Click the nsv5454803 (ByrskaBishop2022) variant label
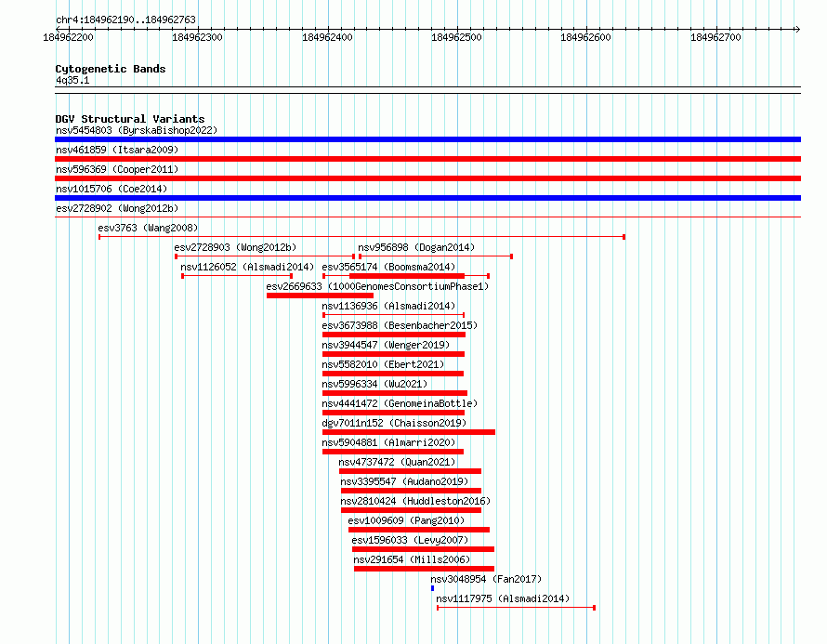Screen dimensions: 827x644 coord(137,130)
